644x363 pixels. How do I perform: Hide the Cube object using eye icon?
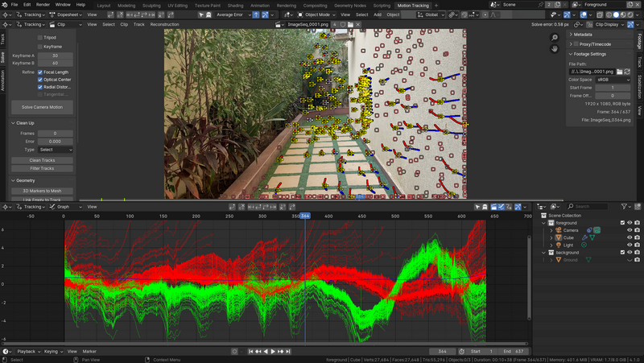pyautogui.click(x=630, y=237)
